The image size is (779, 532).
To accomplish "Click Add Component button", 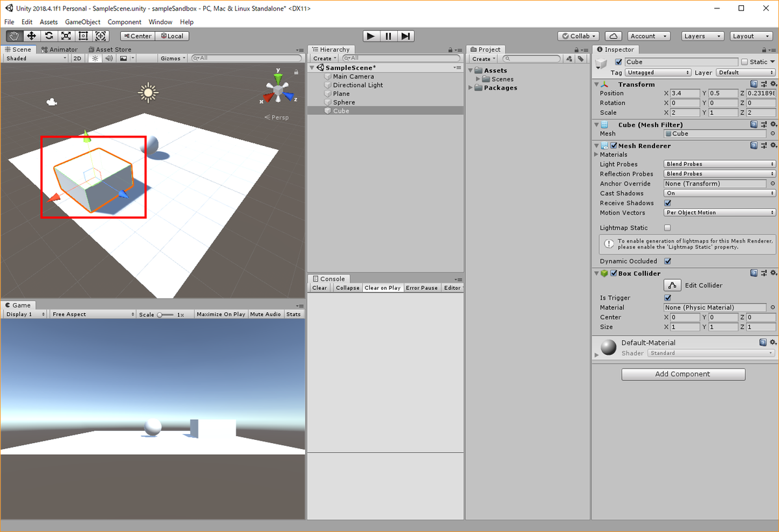I will pyautogui.click(x=683, y=374).
